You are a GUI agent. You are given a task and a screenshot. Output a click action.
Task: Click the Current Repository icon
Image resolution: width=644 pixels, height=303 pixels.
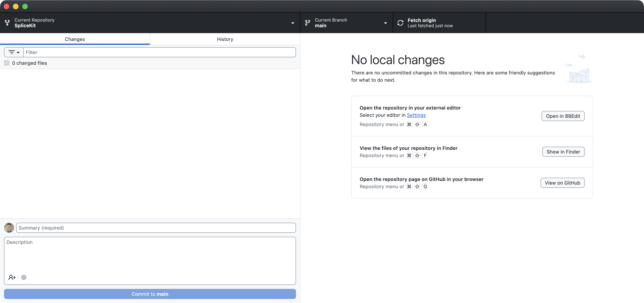pos(7,23)
